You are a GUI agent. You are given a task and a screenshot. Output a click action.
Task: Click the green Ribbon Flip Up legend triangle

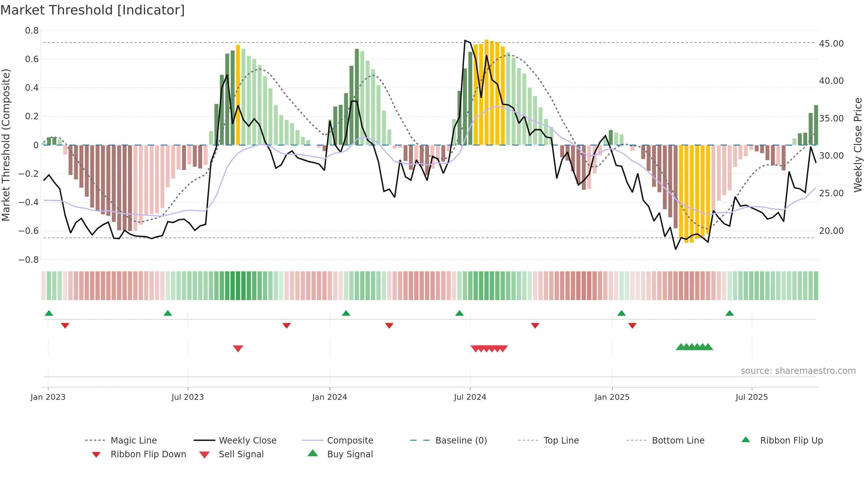(x=746, y=440)
